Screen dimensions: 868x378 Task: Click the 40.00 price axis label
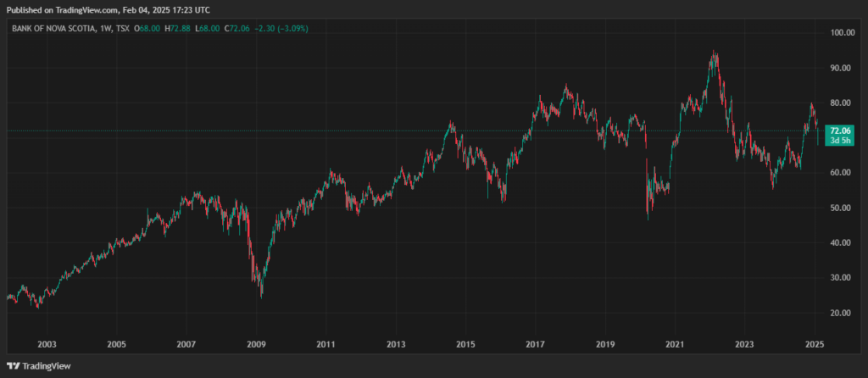point(842,243)
